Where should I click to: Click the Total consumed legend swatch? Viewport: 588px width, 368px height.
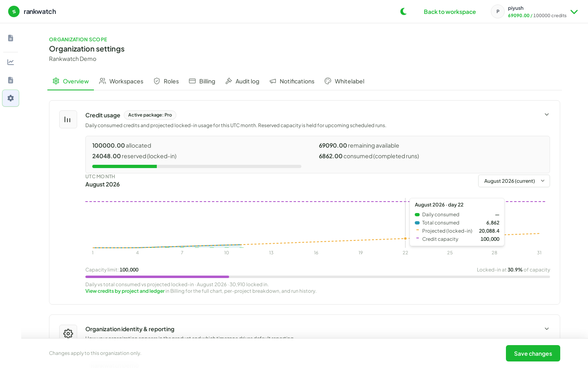(417, 223)
